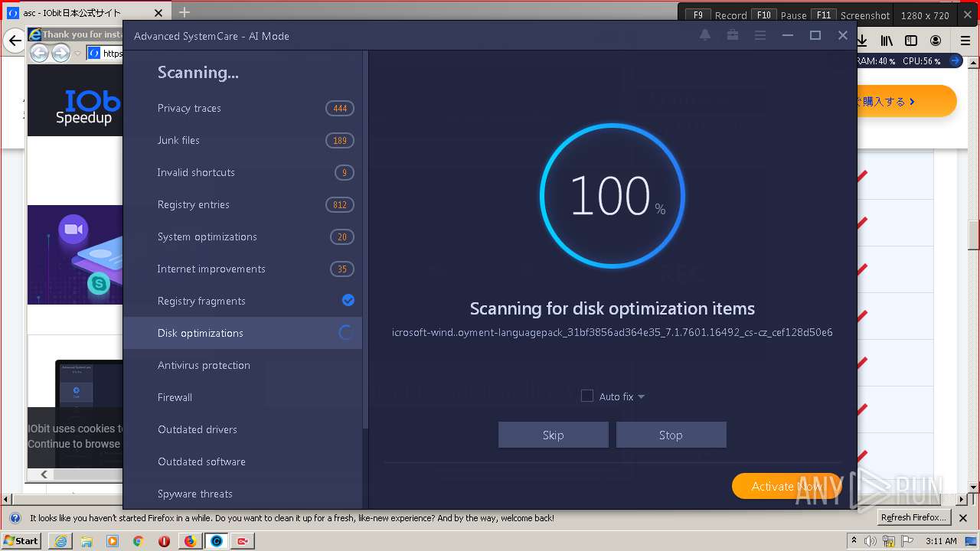The image size is (980, 551).
Task: Open Firefox account icon
Action: coord(936,41)
